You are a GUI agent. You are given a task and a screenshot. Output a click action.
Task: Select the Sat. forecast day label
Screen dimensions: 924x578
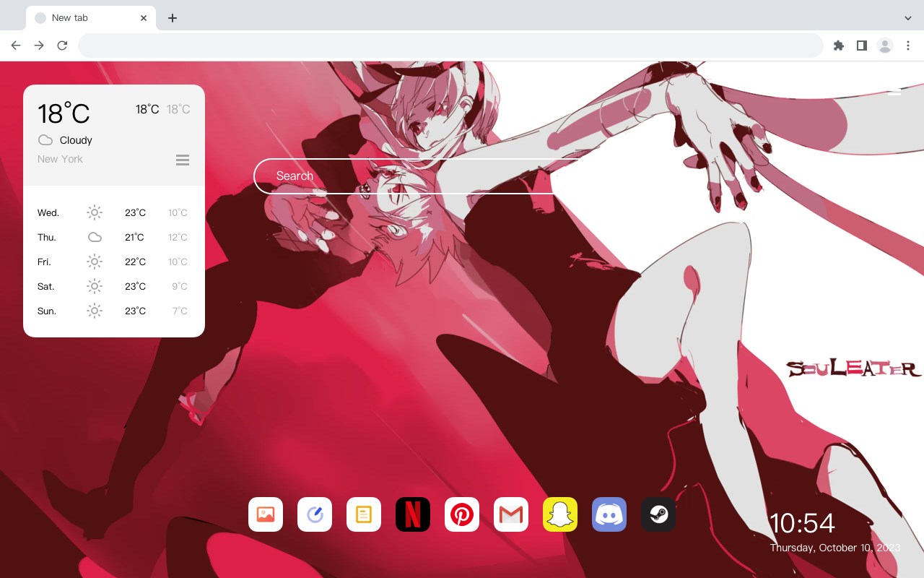[x=46, y=286]
